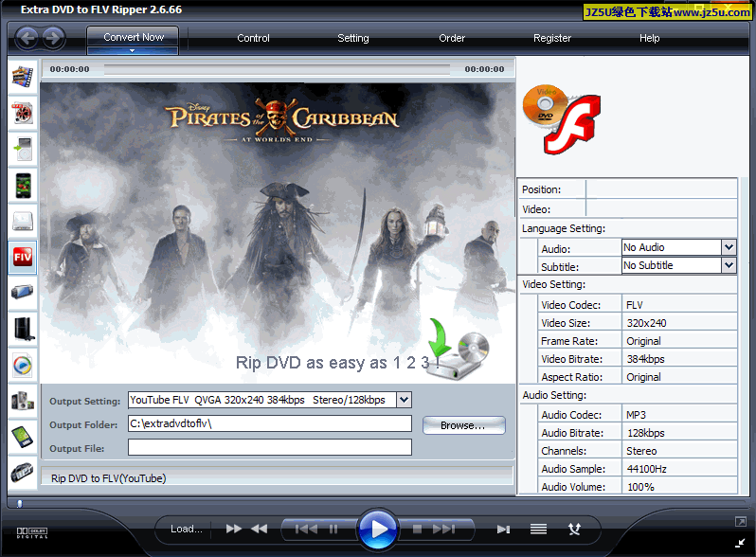The width and height of the screenshot is (756, 557).
Task: Select the Windows Media file profile icon
Action: point(22,365)
